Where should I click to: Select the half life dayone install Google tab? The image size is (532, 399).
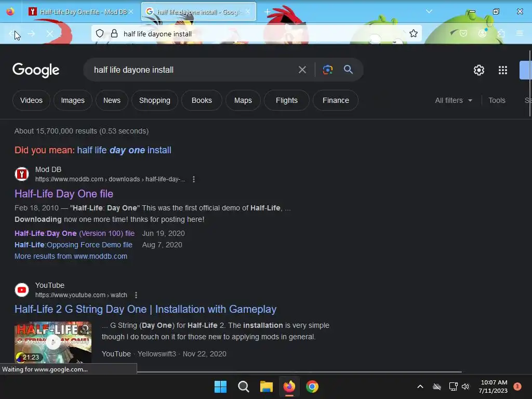coord(198,11)
